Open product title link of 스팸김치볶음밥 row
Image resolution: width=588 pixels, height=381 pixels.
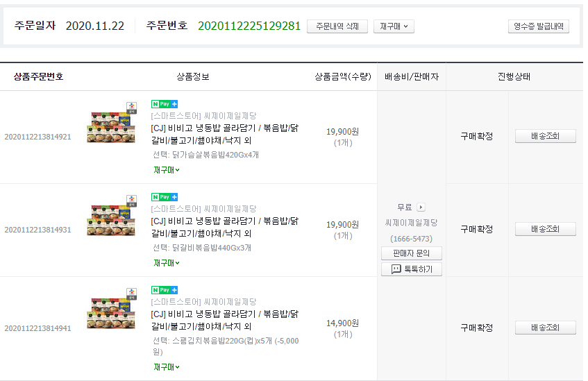point(225,320)
